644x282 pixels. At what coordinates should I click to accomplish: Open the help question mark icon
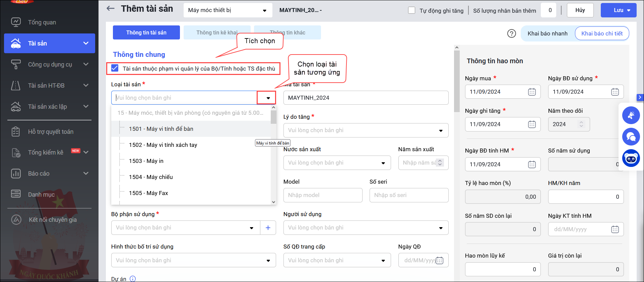512,33
